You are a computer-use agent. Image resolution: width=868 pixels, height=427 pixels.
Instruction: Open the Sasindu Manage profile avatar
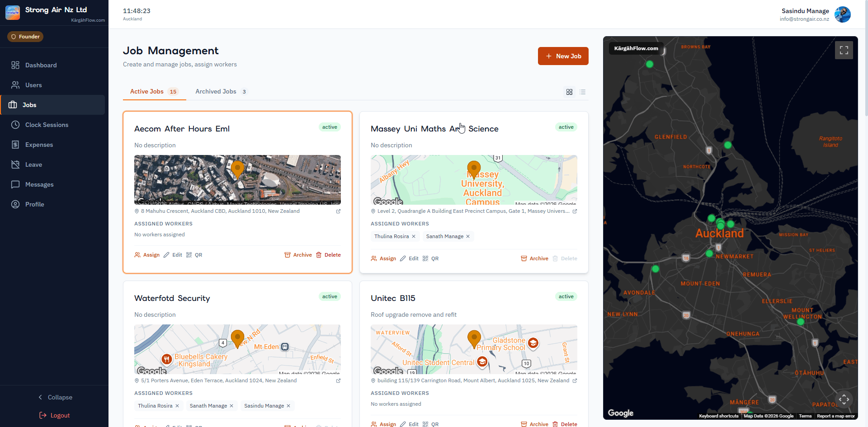[x=843, y=14]
